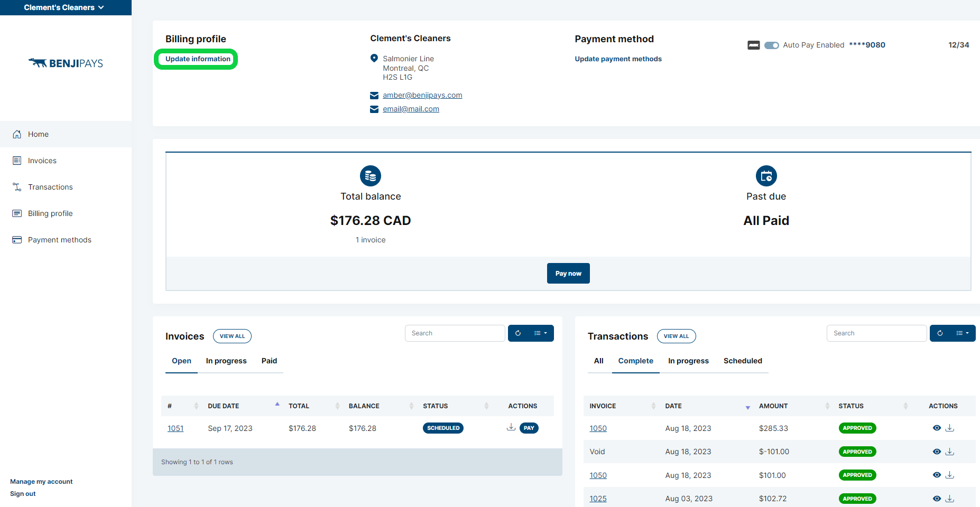Click the Billing profile sidebar icon
This screenshot has width=980, height=507.
tap(17, 213)
